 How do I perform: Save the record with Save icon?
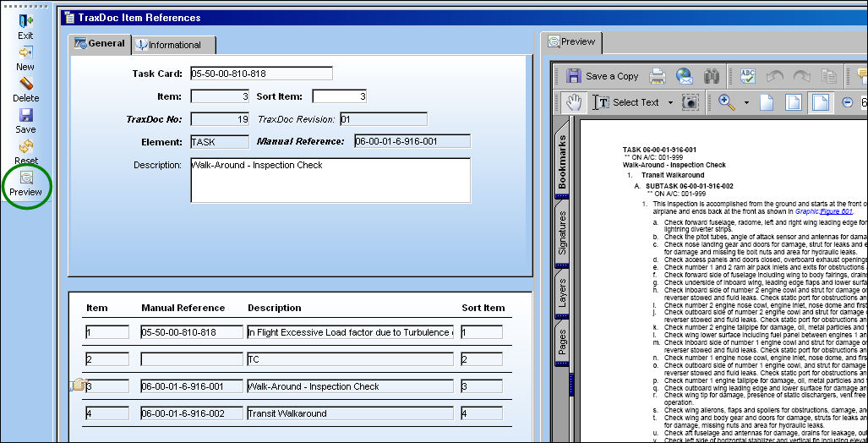click(x=25, y=115)
